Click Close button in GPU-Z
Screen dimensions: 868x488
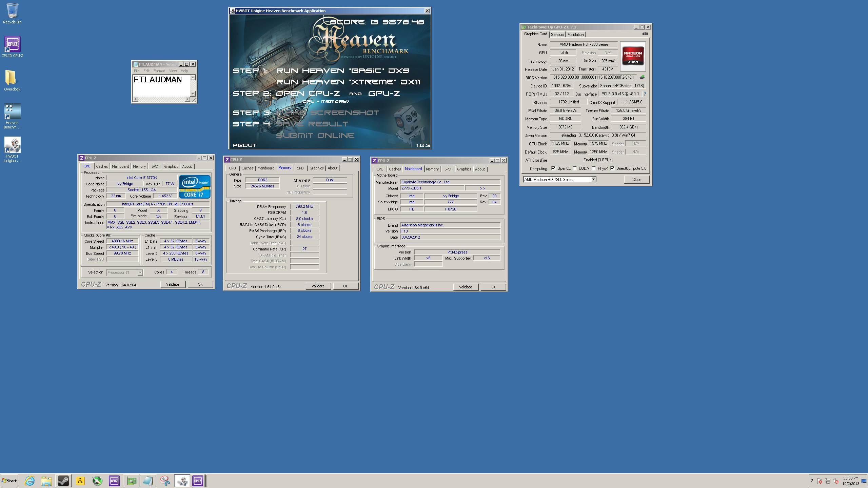click(636, 180)
